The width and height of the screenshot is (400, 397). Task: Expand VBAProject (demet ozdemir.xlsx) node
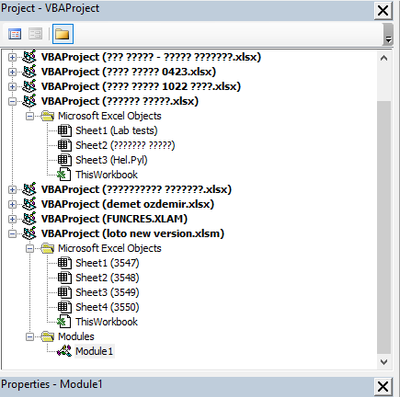12,204
